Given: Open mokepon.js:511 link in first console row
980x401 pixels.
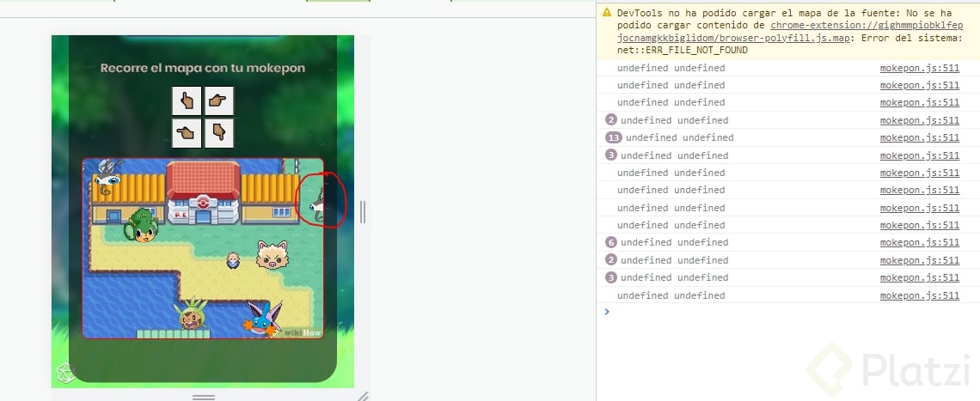Looking at the screenshot, I should coord(919,68).
